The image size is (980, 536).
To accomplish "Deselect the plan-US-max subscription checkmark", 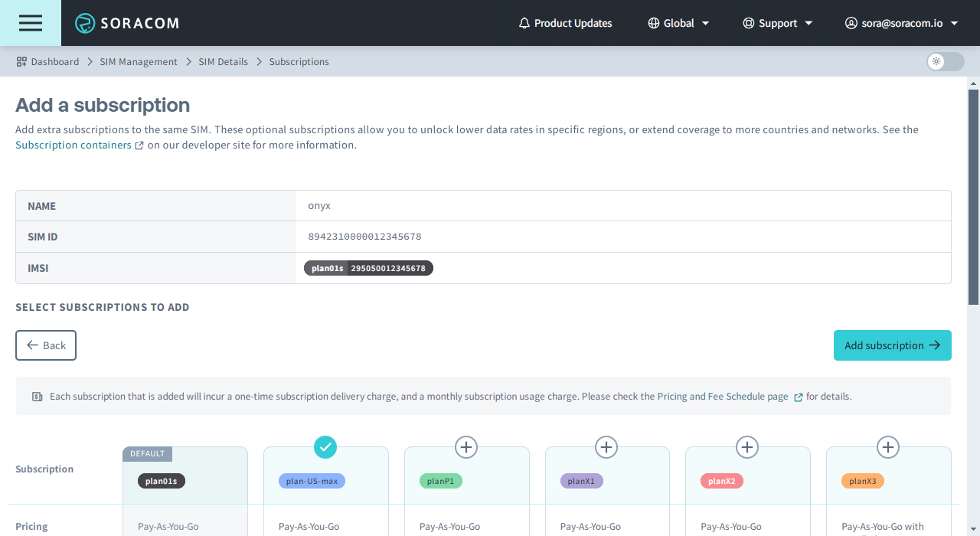I will pos(325,446).
